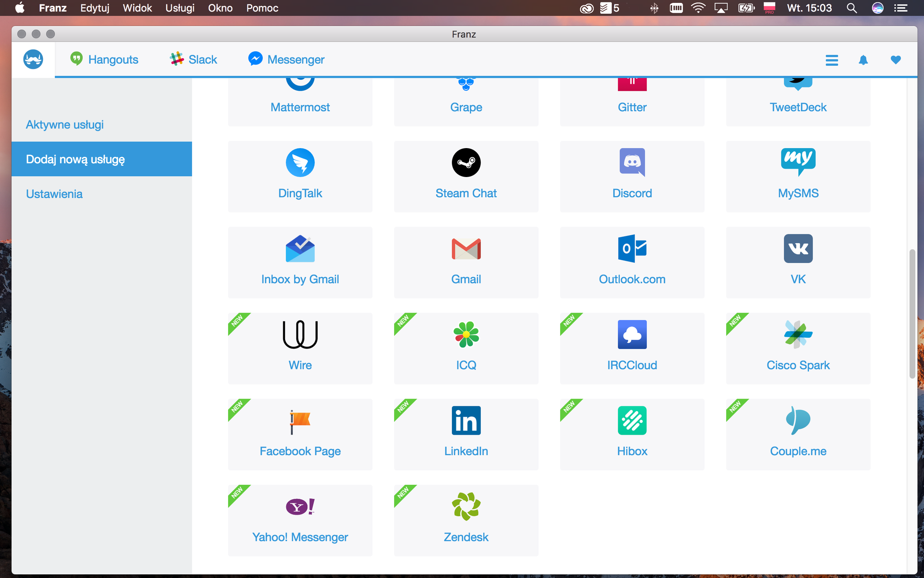The height and width of the screenshot is (578, 924).
Task: Add the Inbox by Gmail icon
Action: pyautogui.click(x=300, y=248)
